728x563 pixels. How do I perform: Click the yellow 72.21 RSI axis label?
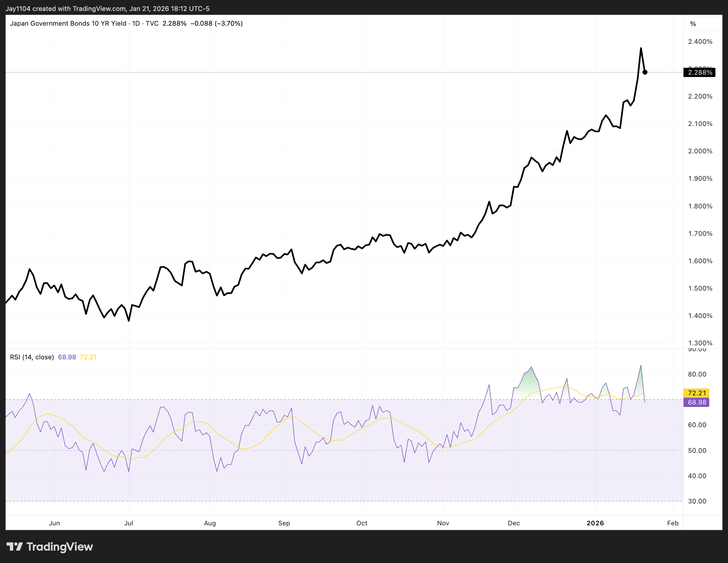[x=697, y=393]
